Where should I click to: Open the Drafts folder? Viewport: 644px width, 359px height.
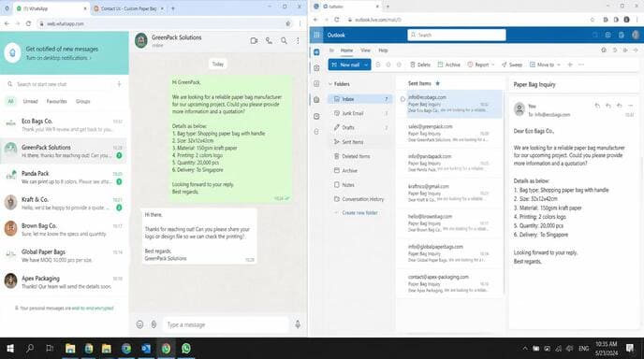[360, 127]
